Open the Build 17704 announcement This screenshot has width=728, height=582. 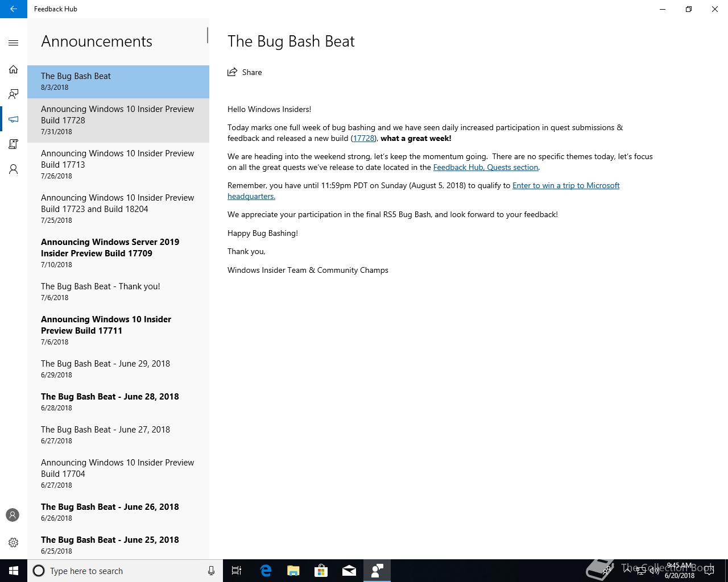click(118, 473)
